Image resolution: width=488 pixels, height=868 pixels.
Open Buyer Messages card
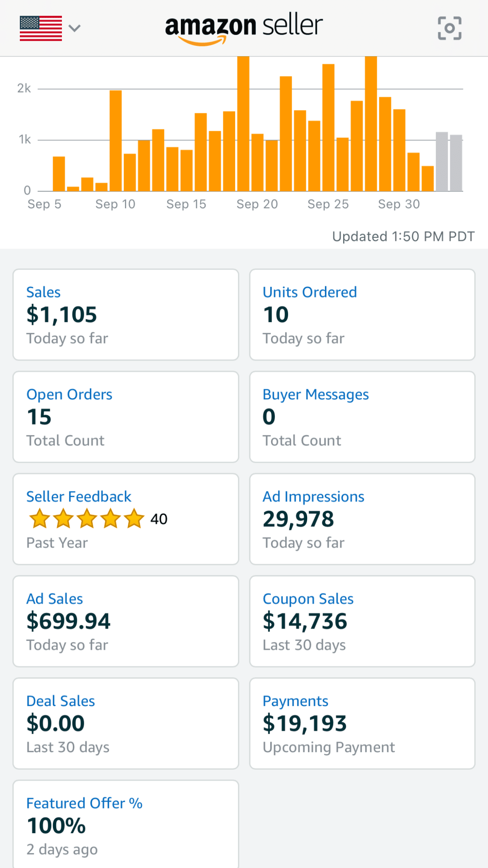[x=362, y=417]
